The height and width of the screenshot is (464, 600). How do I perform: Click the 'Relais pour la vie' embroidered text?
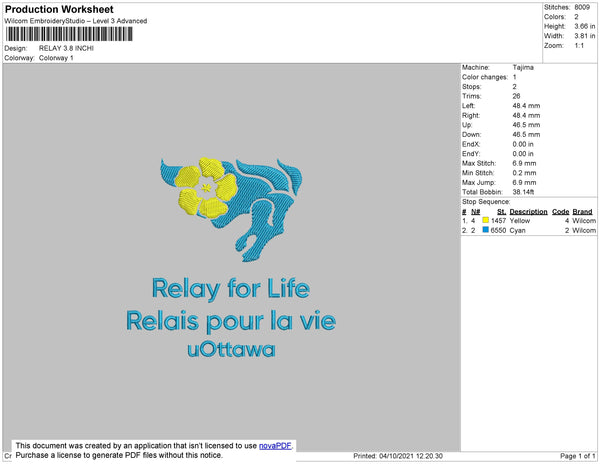(x=231, y=321)
